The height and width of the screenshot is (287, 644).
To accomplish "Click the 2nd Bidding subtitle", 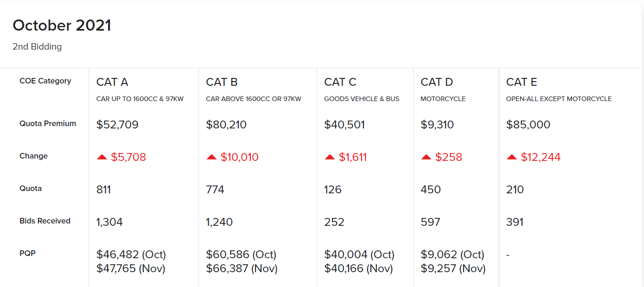I will (37, 47).
